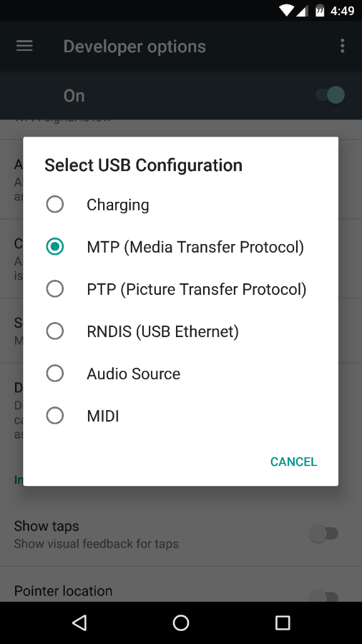
Task: Select the PTP radio button
Action: 55,289
